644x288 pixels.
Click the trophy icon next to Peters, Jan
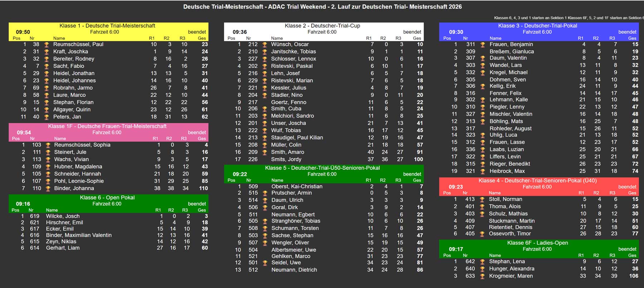[x=47, y=117]
